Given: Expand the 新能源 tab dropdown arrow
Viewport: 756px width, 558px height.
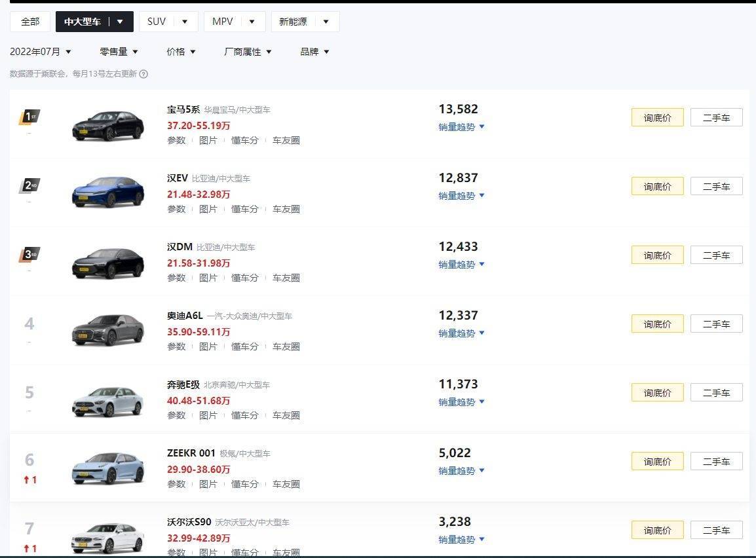Looking at the screenshot, I should point(326,22).
